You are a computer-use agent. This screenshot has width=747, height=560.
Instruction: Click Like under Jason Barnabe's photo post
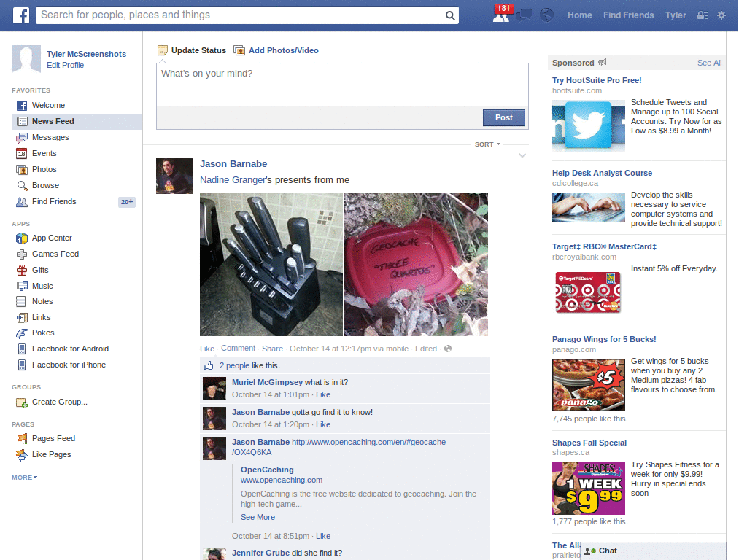coord(207,349)
